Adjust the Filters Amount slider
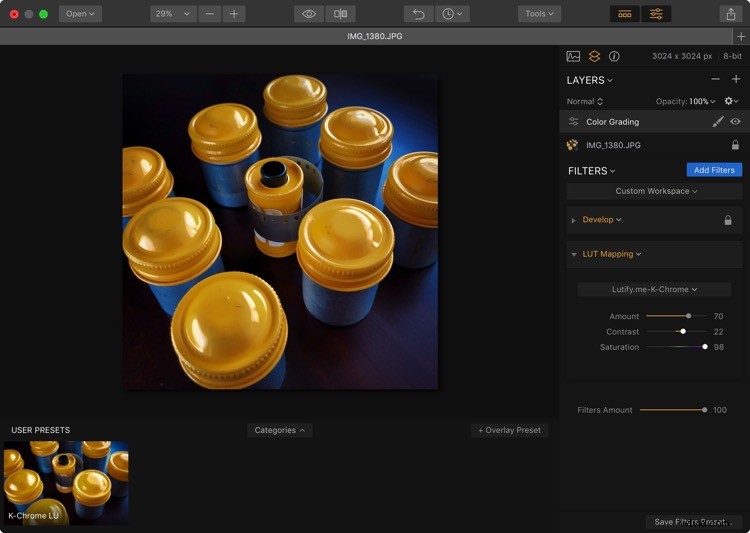 pos(704,410)
